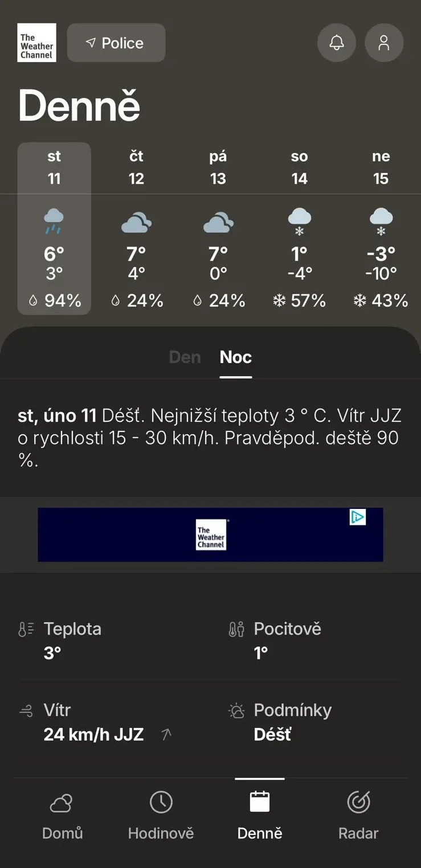421x868 pixels.
Task: Select Friday 13 forecast column
Action: 218,228
